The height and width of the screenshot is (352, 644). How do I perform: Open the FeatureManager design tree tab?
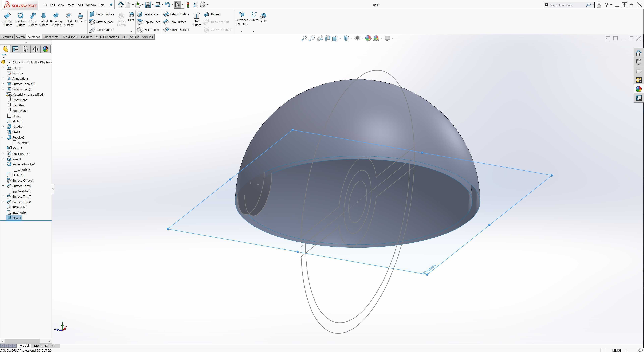pos(5,49)
